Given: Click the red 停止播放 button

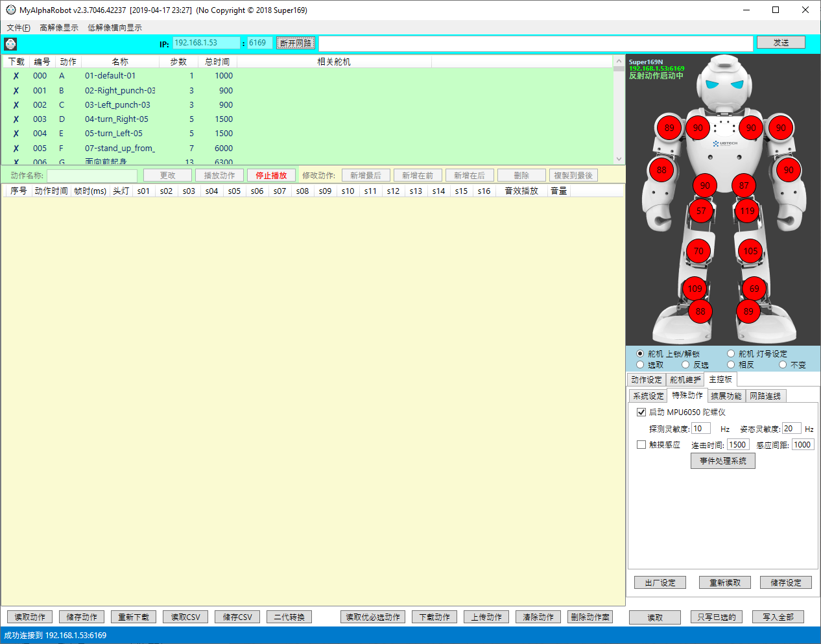Looking at the screenshot, I should click(x=271, y=175).
